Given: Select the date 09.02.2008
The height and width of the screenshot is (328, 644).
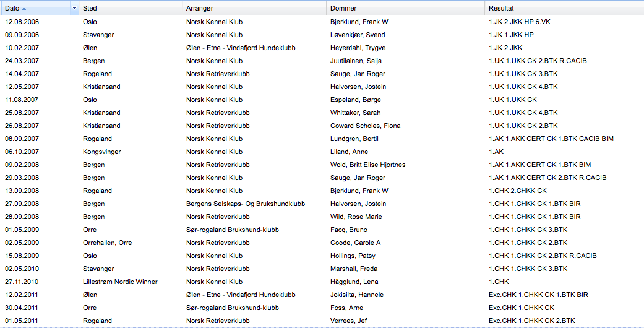Looking at the screenshot, I should pos(22,165).
